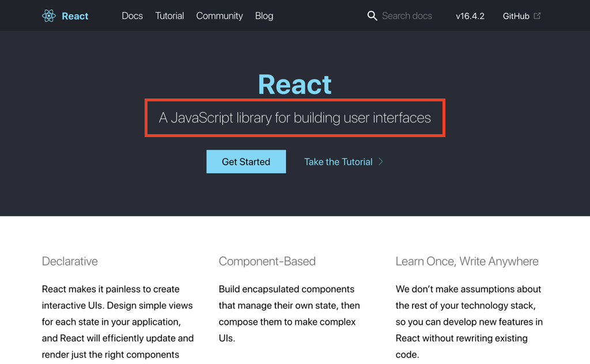The width and height of the screenshot is (590, 364).
Task: Open the Docs navigation item
Action: click(x=132, y=16)
